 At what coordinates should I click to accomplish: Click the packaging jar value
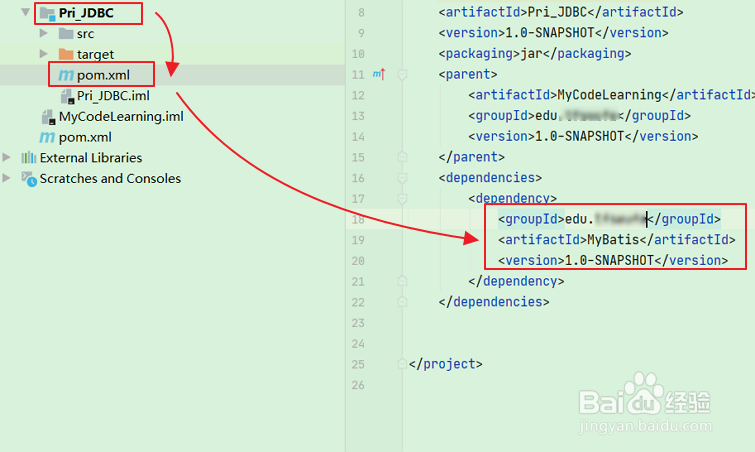[531, 53]
